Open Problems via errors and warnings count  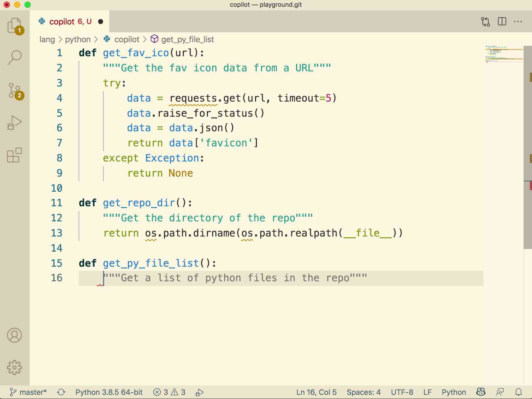pyautogui.click(x=169, y=392)
